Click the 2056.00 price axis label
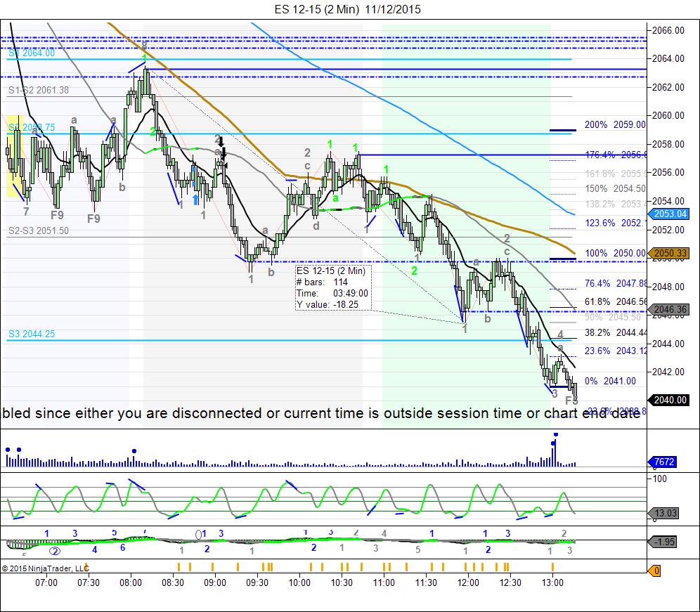The width and height of the screenshot is (700, 612). click(x=668, y=172)
